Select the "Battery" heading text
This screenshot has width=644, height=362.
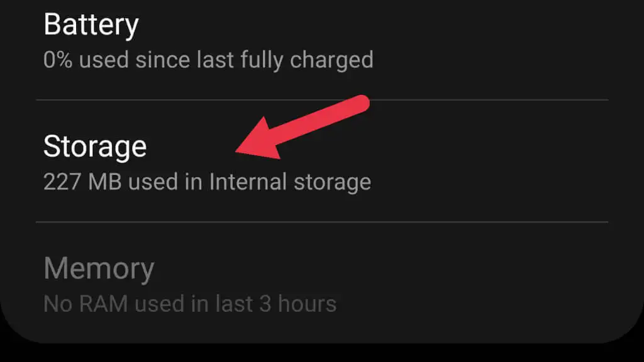point(91,25)
